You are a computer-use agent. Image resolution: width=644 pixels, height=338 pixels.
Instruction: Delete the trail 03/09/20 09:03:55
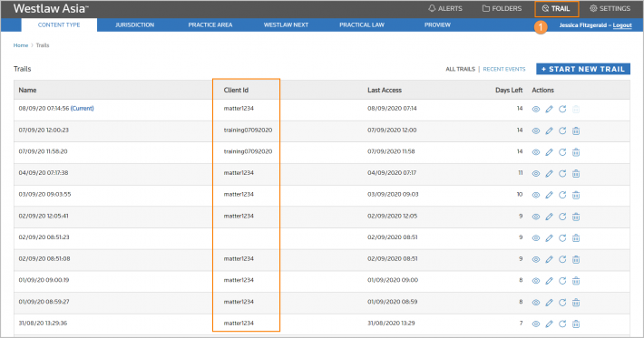pos(576,195)
